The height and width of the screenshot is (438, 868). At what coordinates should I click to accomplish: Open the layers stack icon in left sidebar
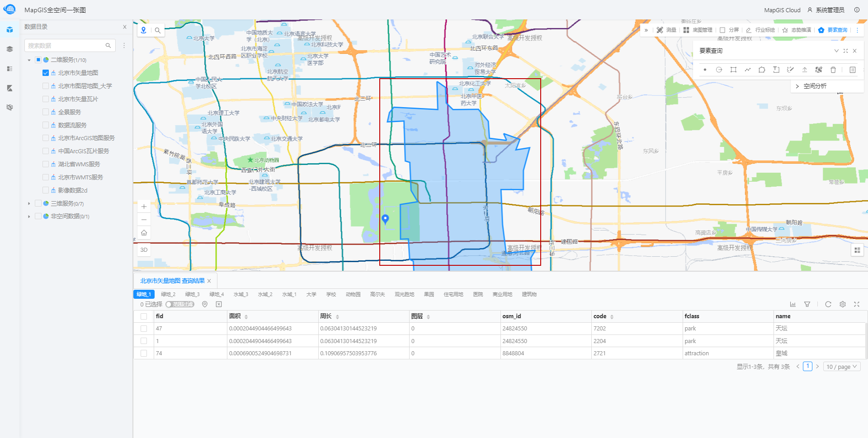point(9,49)
